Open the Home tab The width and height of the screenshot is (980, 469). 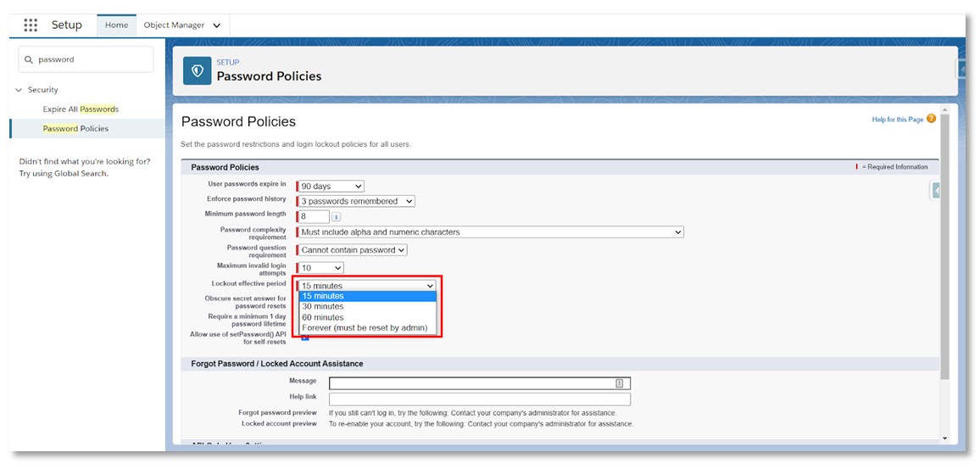[116, 25]
